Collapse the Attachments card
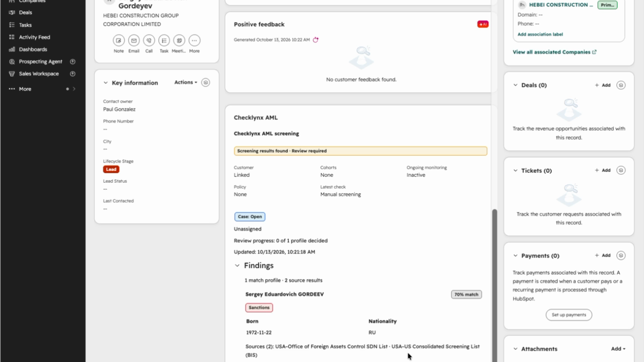Image resolution: width=644 pixels, height=362 pixels. point(515,349)
